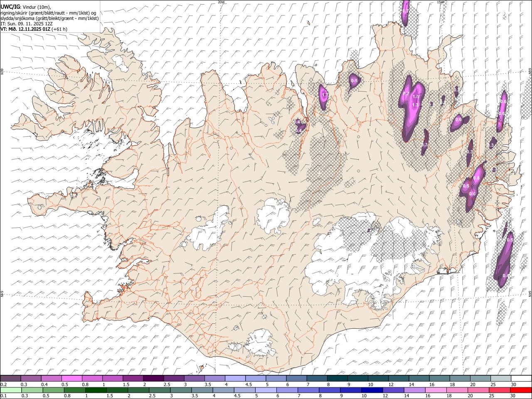Select the darkest purple swatch labeled 2 in snow legend
This screenshot has width=532, height=399.
pos(153,379)
